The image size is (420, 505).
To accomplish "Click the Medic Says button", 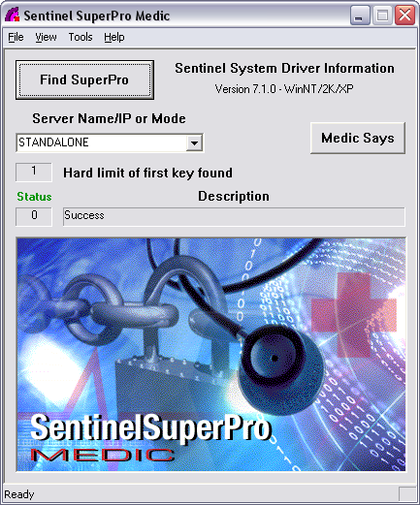I will (358, 138).
